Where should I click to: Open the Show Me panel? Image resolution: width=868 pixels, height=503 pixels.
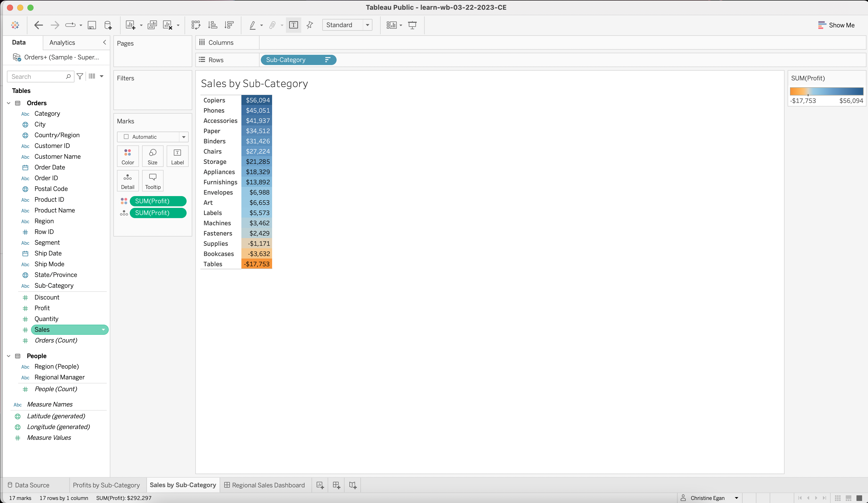point(836,25)
